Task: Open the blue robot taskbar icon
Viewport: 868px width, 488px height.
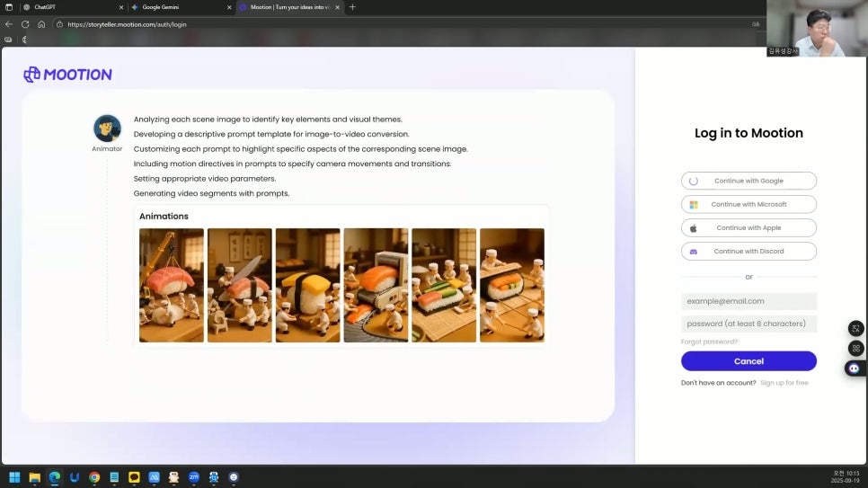Action: (x=214, y=477)
